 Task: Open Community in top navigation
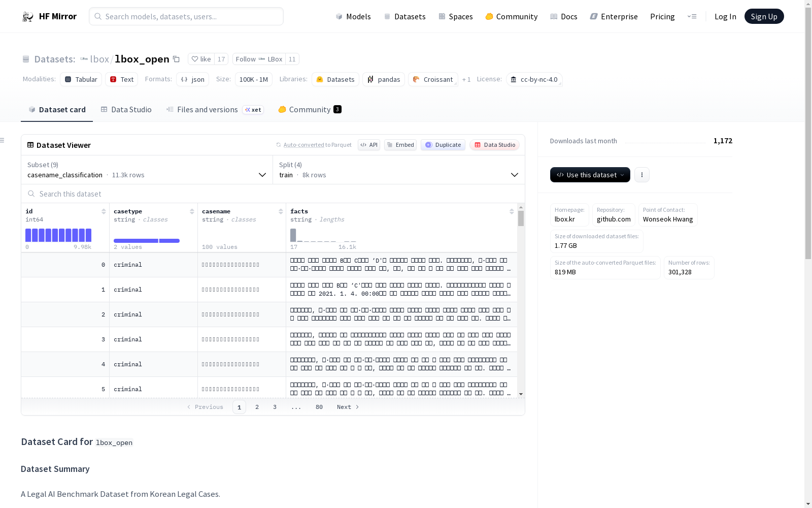[x=512, y=17]
